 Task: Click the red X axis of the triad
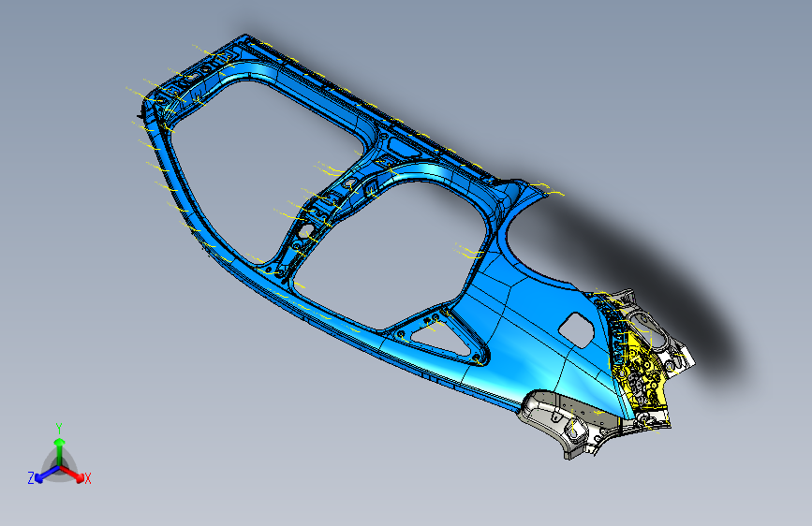coord(74,474)
